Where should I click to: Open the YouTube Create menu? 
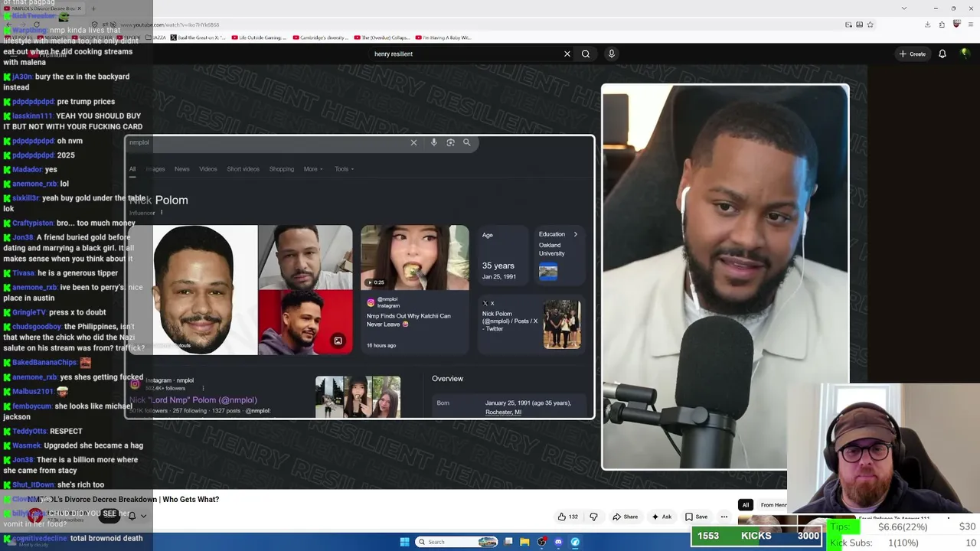tap(913, 54)
